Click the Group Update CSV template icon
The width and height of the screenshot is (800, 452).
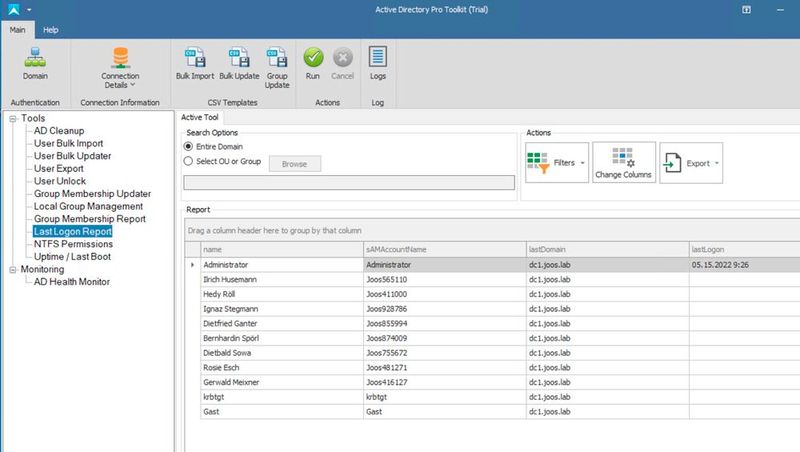pos(277,58)
